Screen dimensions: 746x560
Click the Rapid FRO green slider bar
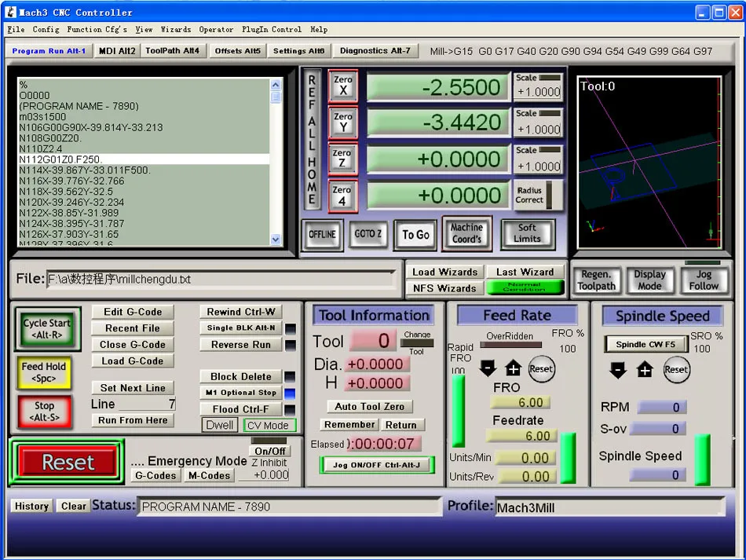pyautogui.click(x=458, y=410)
